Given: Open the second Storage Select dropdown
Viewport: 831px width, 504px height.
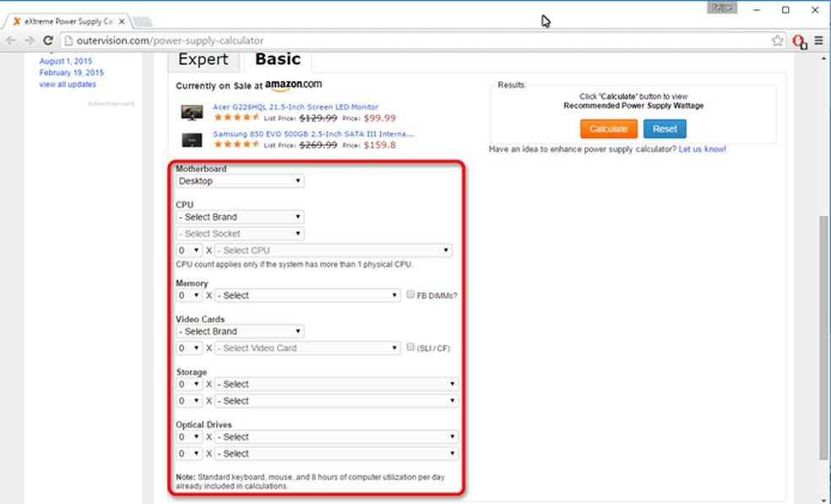Looking at the screenshot, I should pos(336,401).
